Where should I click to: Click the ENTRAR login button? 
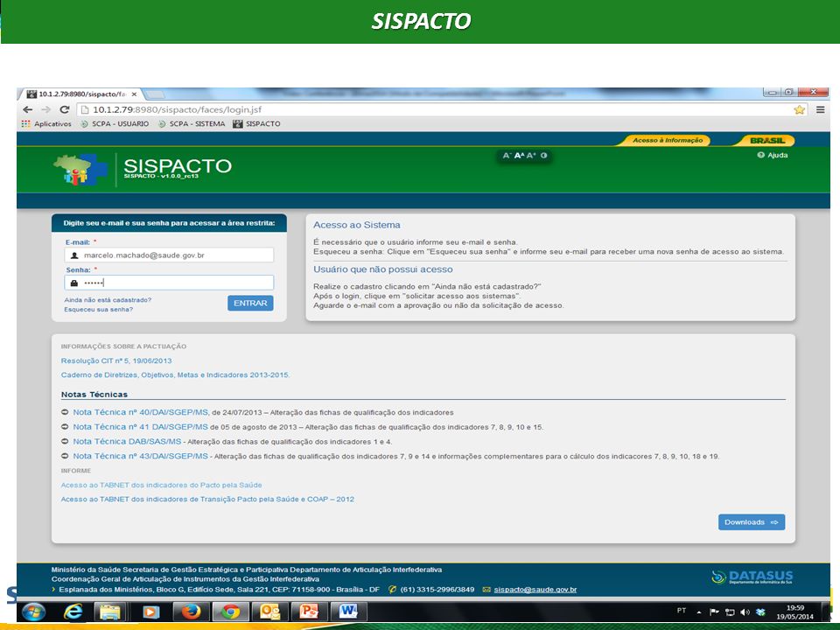point(250,304)
